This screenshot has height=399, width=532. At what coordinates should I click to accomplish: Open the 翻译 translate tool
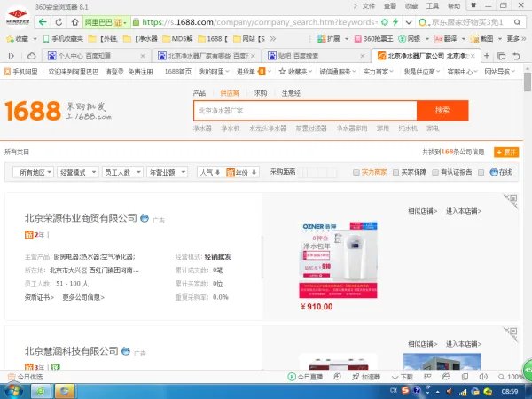click(x=447, y=39)
